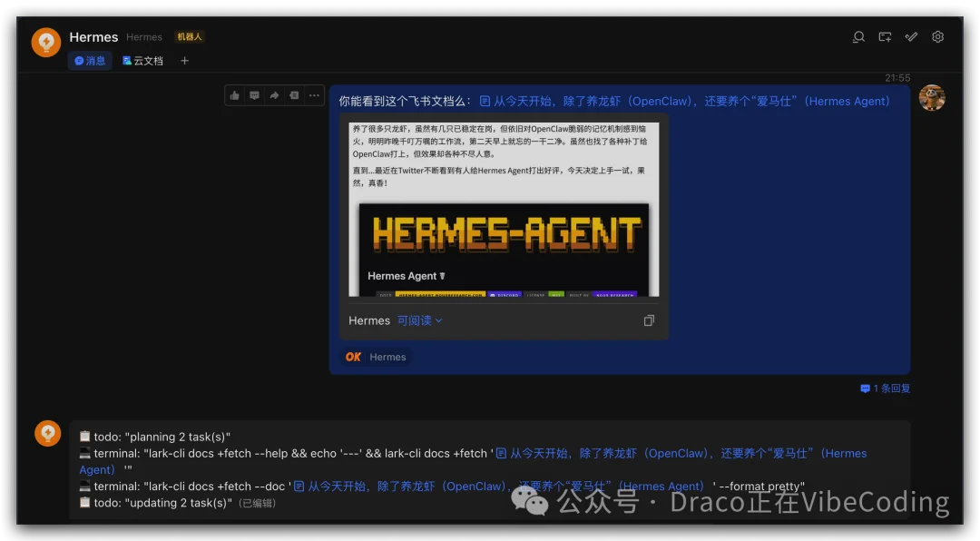Expand the more actions ellipsis menu
The image size is (980, 541).
(x=314, y=95)
